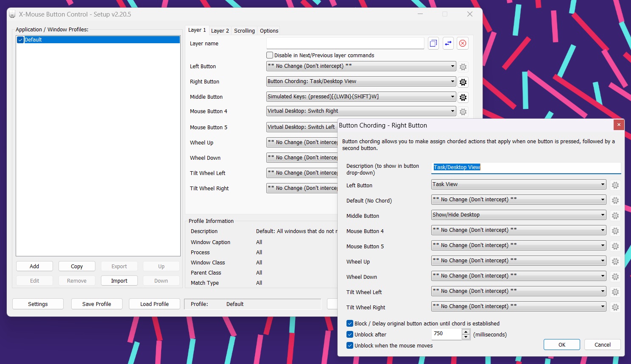Screen dimensions: 631x364
Task: Click chording dialog gear for Wheel Up
Action: point(615,261)
